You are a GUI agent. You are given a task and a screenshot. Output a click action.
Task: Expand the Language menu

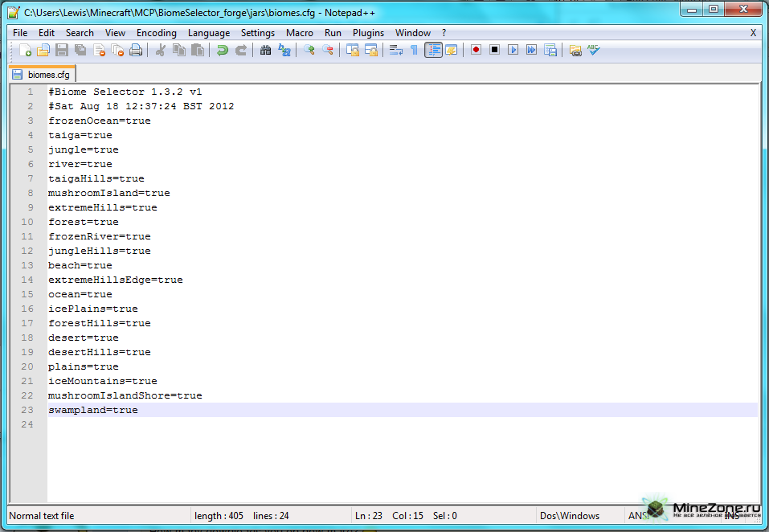click(208, 33)
